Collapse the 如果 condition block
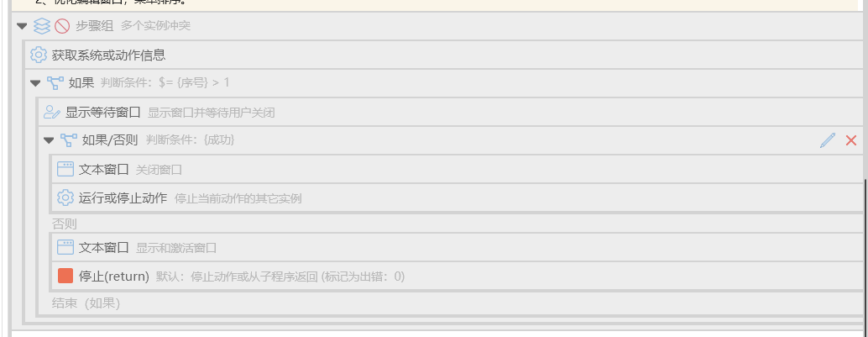The width and height of the screenshot is (868, 337). pos(36,84)
